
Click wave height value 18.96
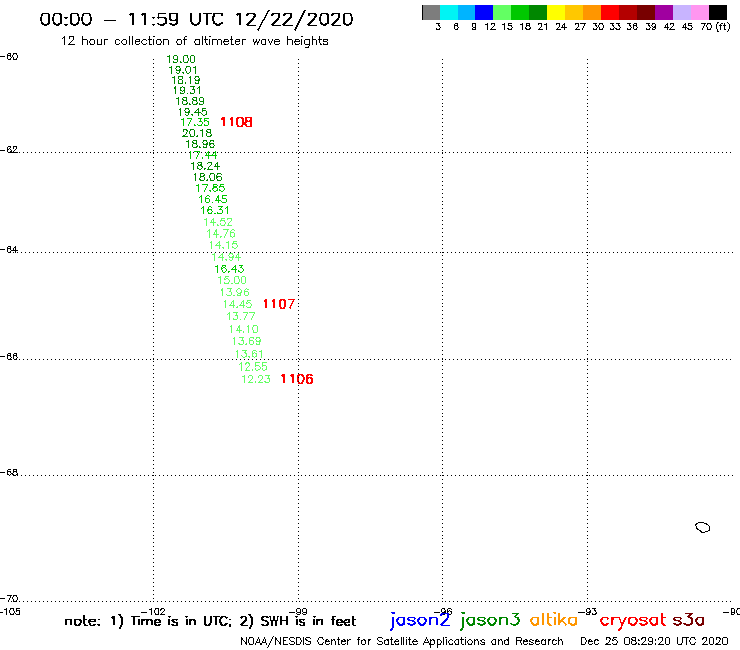[200, 144]
